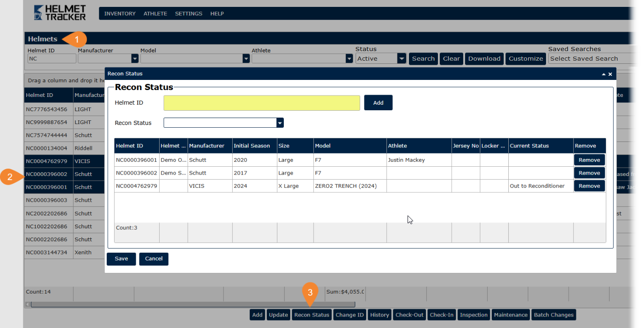Close the Recon Status dialog

click(610, 74)
